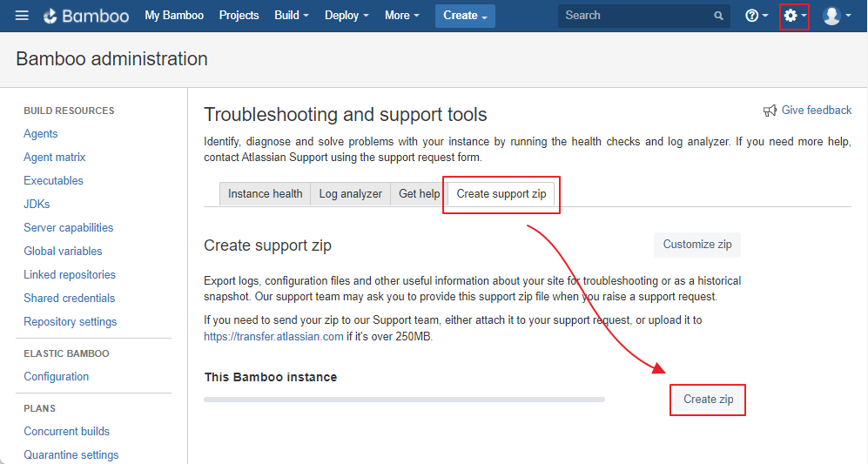This screenshot has width=868, height=464.
Task: Click the Bamboo logo
Action: [x=86, y=16]
